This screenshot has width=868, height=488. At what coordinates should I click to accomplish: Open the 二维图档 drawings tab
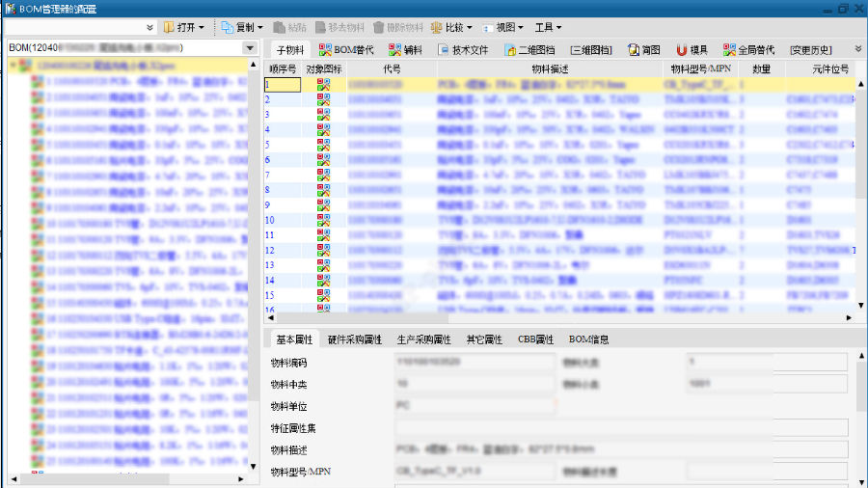528,49
